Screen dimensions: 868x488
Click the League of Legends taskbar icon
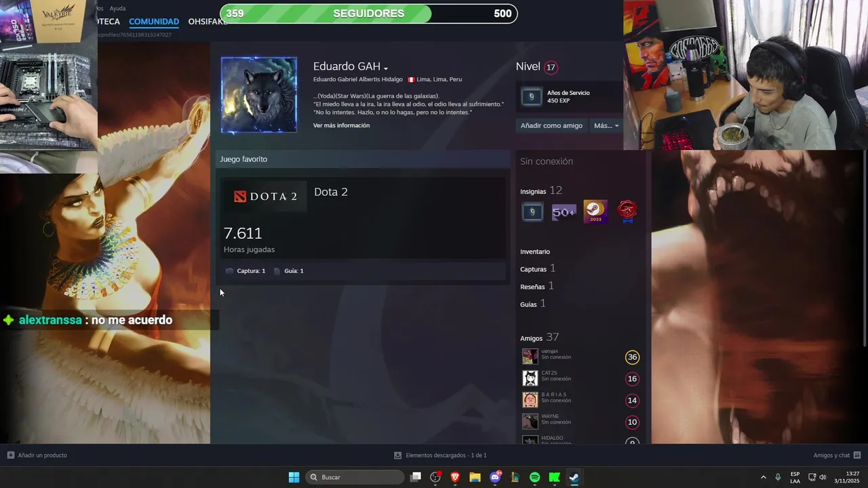pyautogui.click(x=515, y=477)
